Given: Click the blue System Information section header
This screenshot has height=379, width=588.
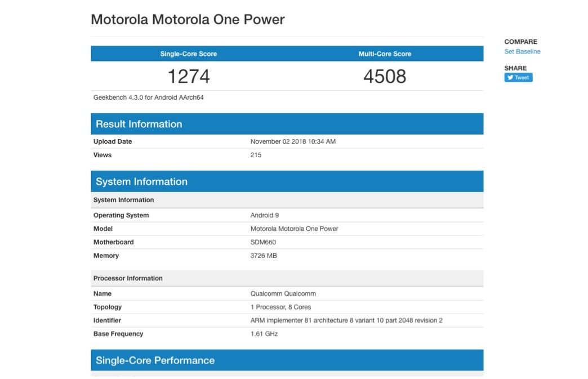Looking at the screenshot, I should pyautogui.click(x=141, y=181).
